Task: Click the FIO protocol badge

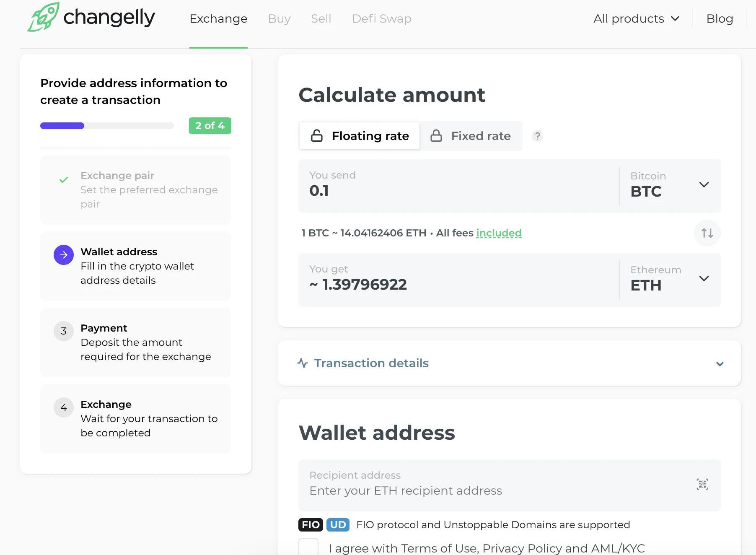Action: coord(311,524)
